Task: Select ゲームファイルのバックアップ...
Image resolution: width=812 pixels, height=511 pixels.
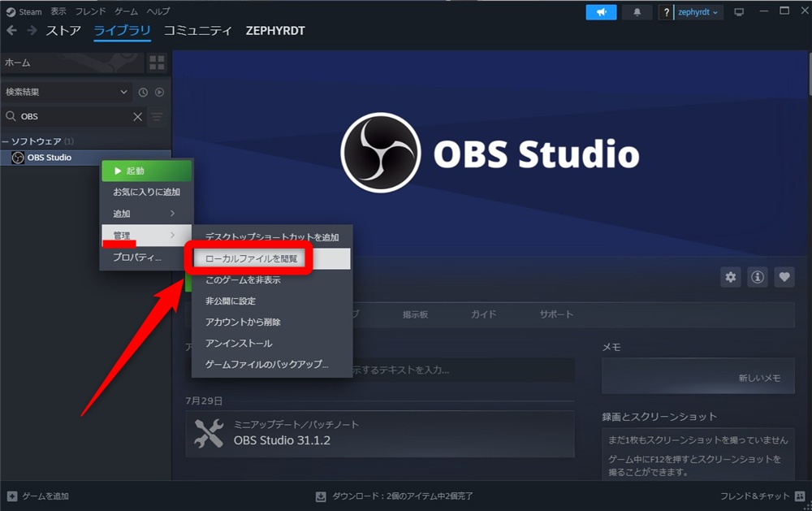Action: 272,365
